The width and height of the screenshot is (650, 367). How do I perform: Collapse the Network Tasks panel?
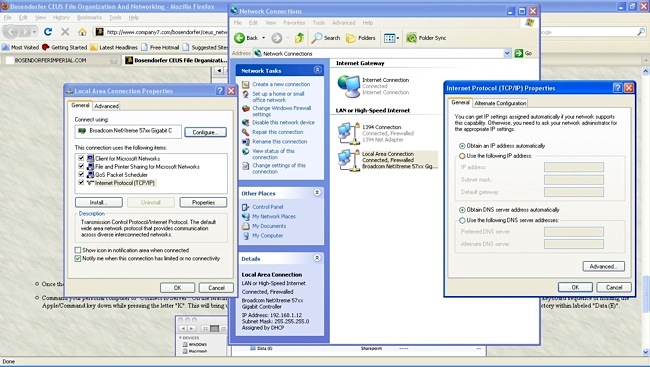pos(318,70)
